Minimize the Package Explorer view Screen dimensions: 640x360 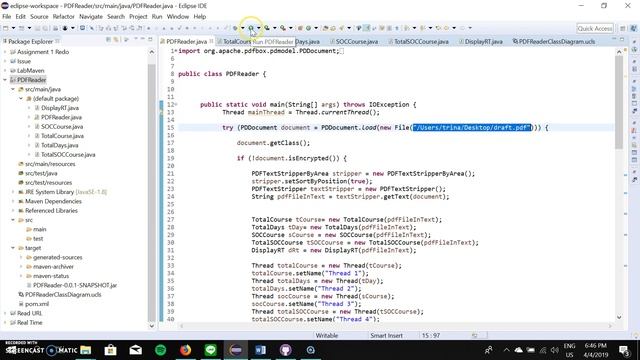pyautogui.click(x=142, y=39)
